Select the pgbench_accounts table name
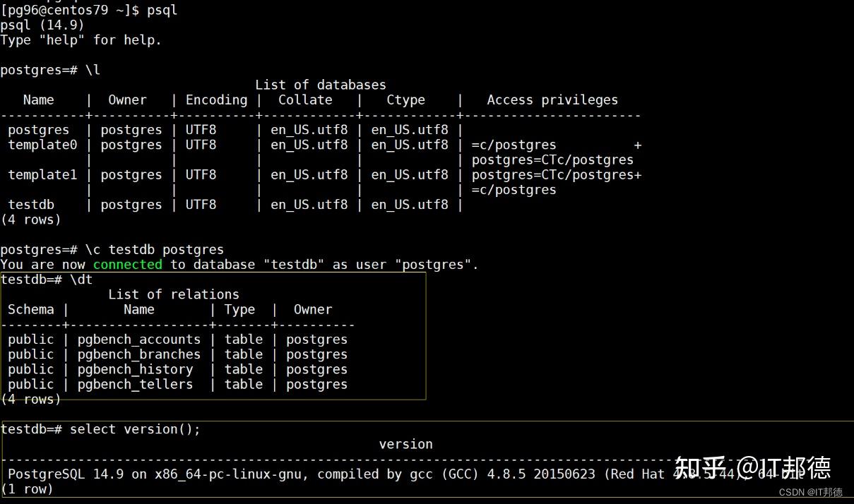This screenshot has width=854, height=504. 139,340
